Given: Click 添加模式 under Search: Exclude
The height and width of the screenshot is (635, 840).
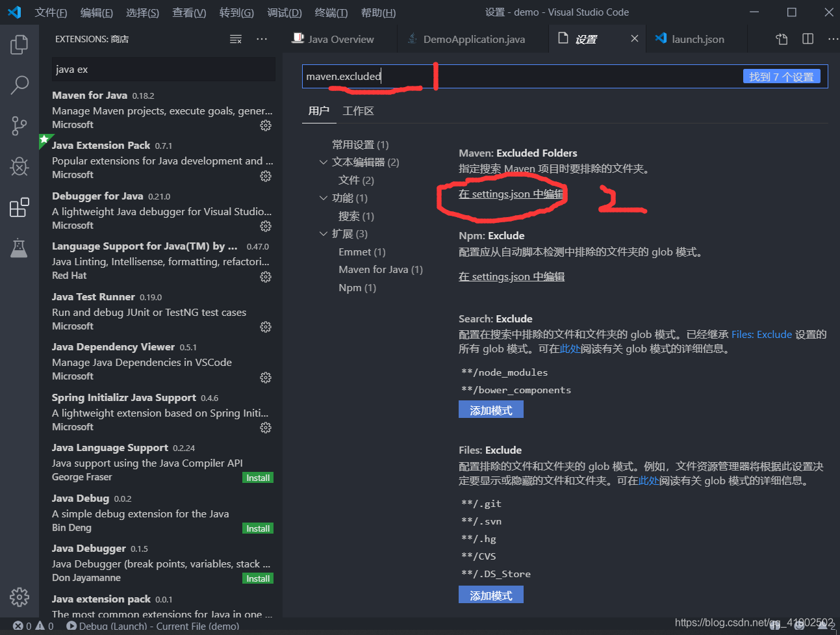Looking at the screenshot, I should coord(491,410).
